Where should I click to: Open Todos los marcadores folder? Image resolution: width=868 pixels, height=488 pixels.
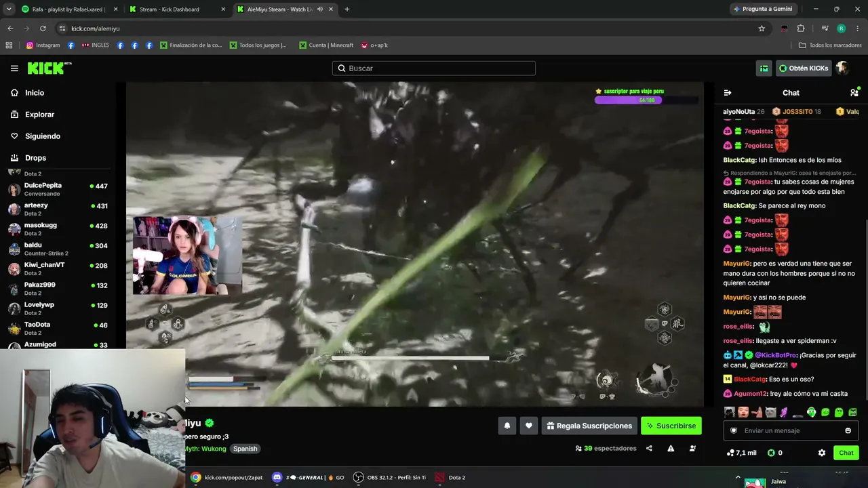point(830,45)
